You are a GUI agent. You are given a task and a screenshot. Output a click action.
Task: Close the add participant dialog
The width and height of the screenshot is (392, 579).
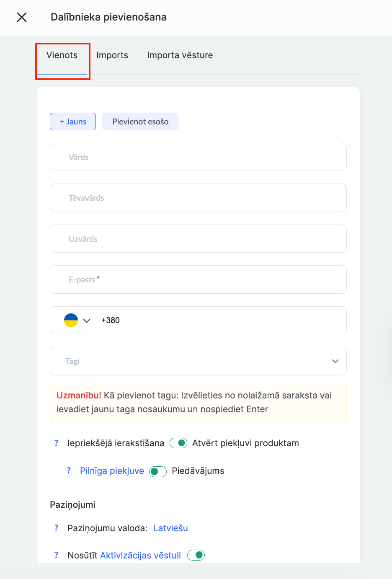click(x=22, y=17)
